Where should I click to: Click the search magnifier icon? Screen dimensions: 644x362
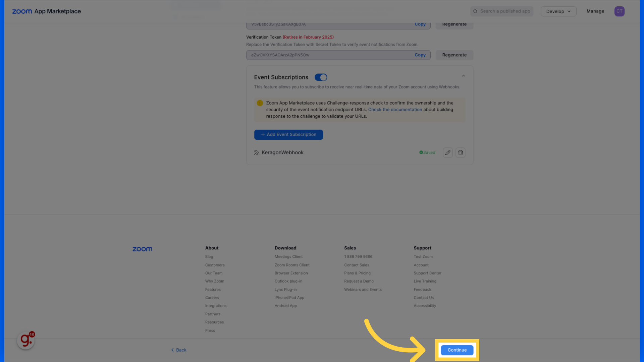475,11
